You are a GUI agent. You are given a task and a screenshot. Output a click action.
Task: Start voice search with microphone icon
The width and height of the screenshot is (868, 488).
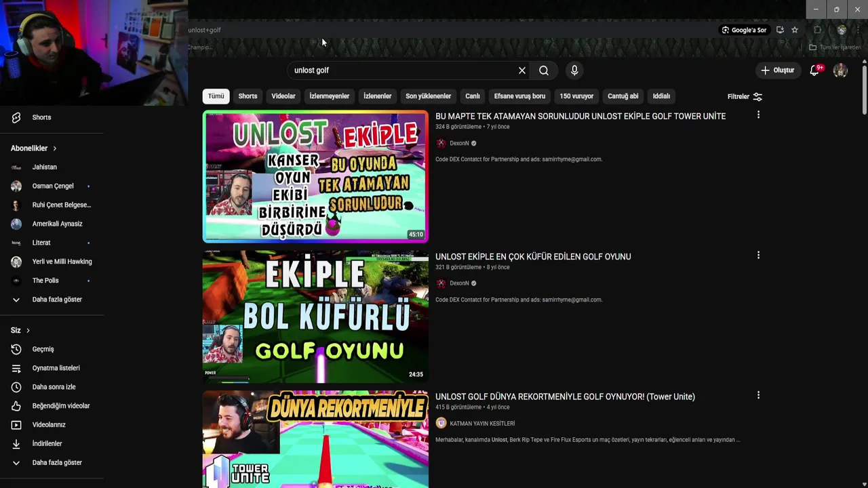(x=574, y=70)
